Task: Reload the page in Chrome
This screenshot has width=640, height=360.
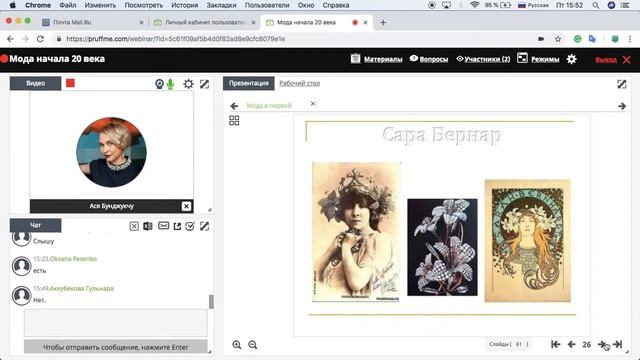Action: [x=40, y=39]
